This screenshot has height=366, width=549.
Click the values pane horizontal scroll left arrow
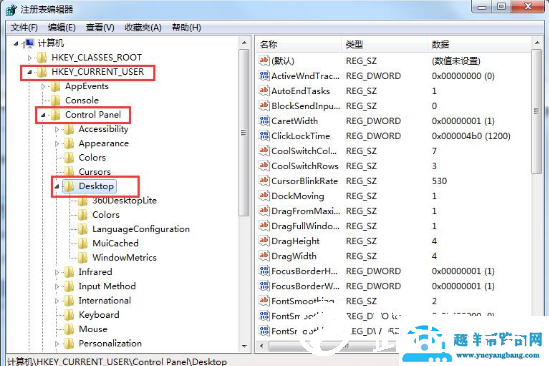(x=262, y=346)
